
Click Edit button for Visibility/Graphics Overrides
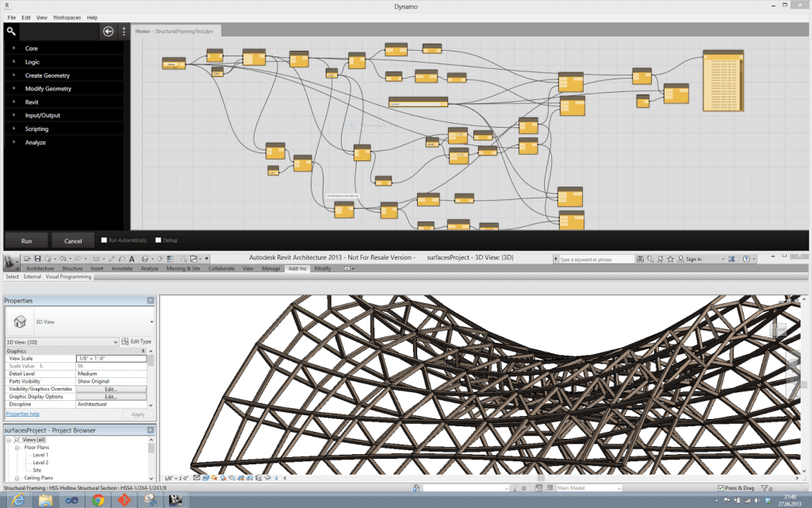111,389
